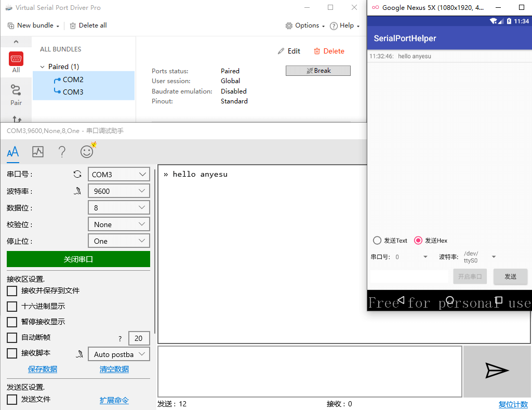Click the edit pen icon next to 波特率
Image resolution: width=532 pixels, height=410 pixels.
[78, 191]
